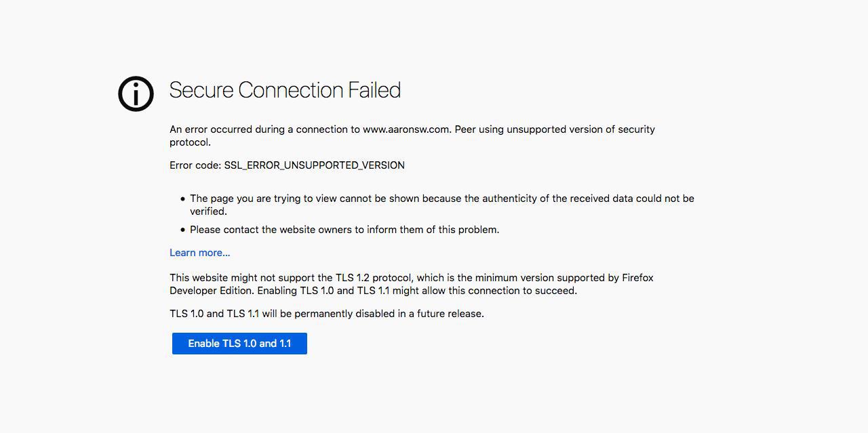Enable TLS 1.0 and 1.1 with blue button
The image size is (868, 433).
pyautogui.click(x=239, y=344)
